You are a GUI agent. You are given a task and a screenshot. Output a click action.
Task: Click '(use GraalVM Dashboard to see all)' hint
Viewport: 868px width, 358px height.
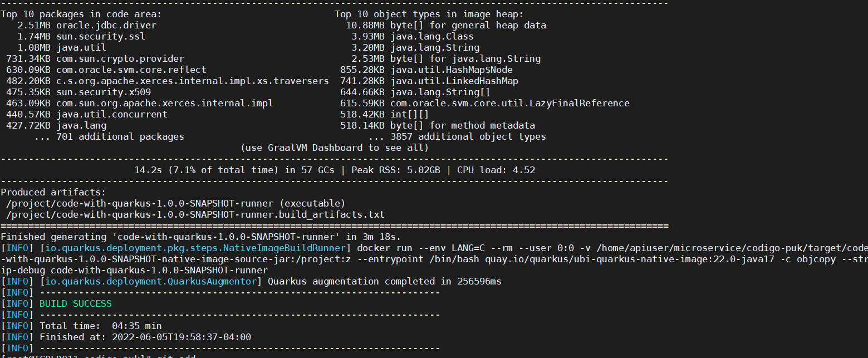(335, 148)
